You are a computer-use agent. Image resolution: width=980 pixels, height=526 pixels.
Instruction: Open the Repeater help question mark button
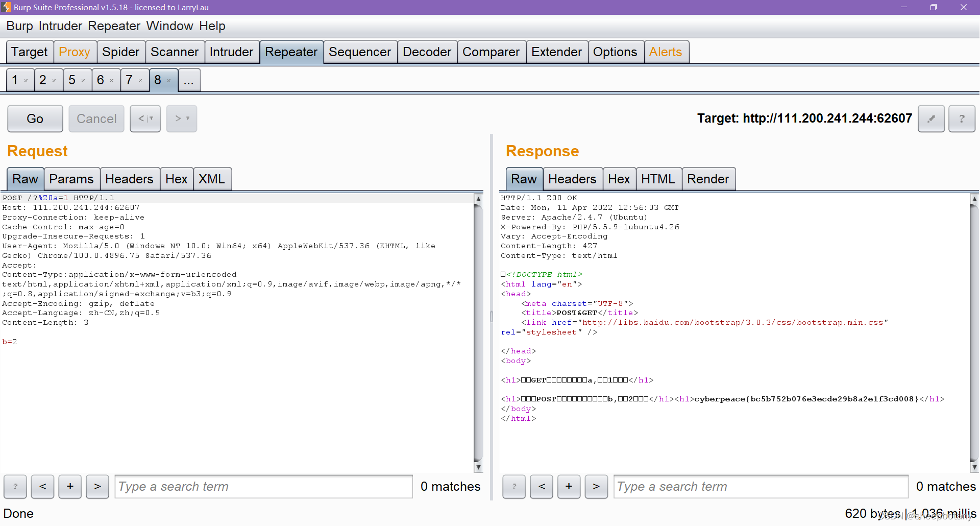[x=962, y=118]
